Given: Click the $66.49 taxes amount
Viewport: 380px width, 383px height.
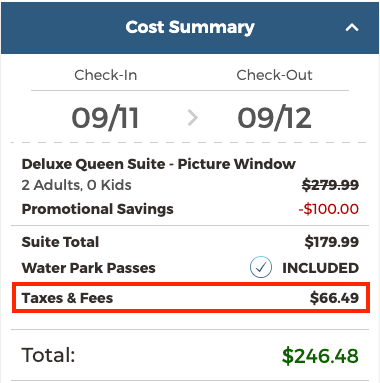Looking at the screenshot, I should point(334,298).
